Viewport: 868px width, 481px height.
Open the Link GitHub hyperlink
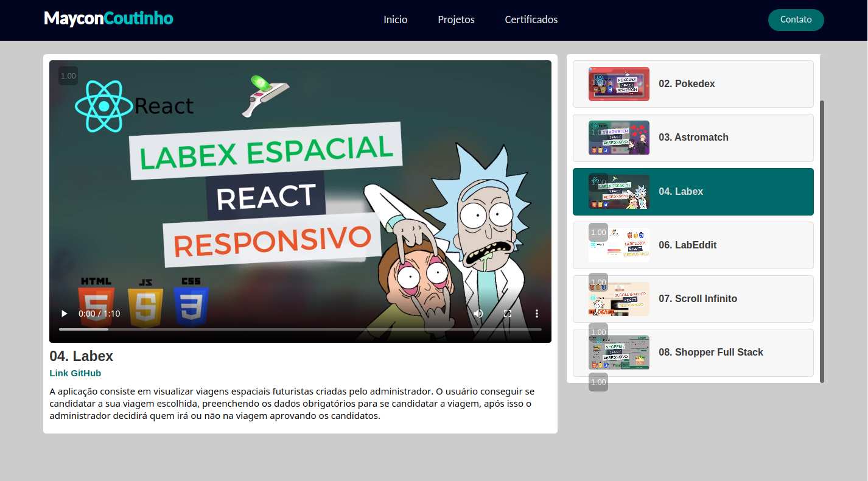click(x=75, y=373)
